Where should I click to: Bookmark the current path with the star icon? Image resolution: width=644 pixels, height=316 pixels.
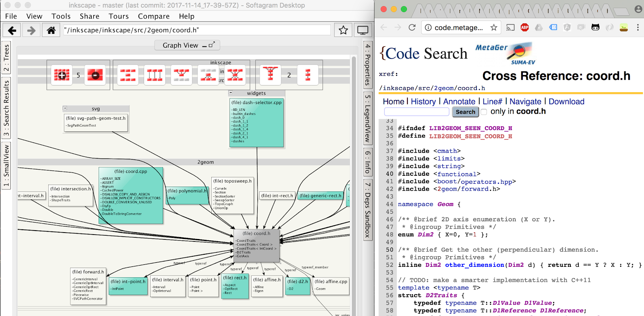point(343,30)
